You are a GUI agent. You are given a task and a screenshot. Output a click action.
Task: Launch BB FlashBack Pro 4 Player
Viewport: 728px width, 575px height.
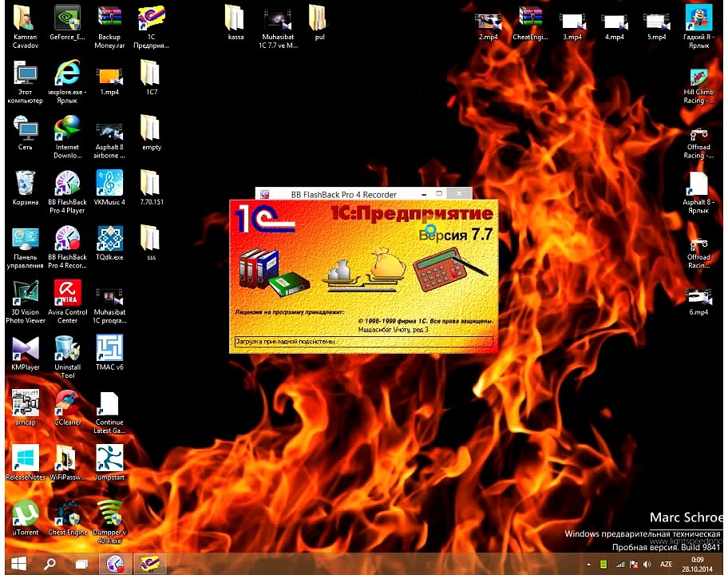[67, 192]
